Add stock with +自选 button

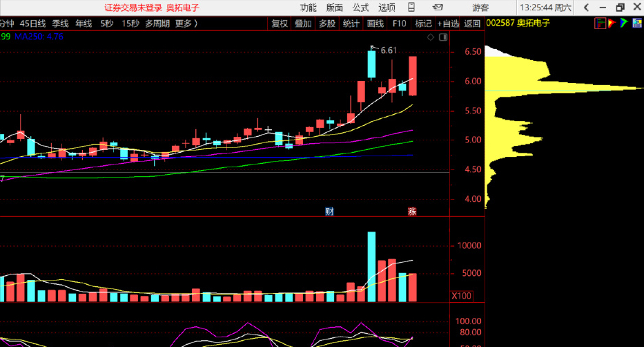[x=448, y=24]
